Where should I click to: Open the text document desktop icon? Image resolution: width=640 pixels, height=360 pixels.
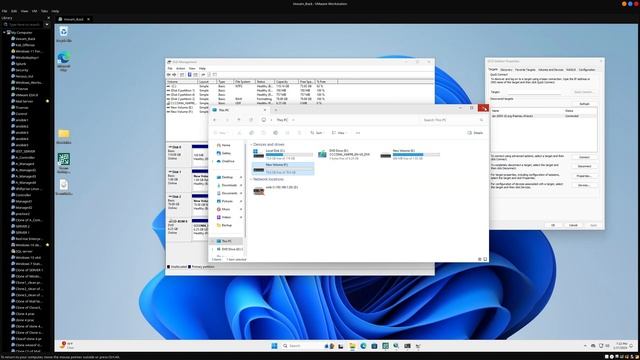coord(64,187)
